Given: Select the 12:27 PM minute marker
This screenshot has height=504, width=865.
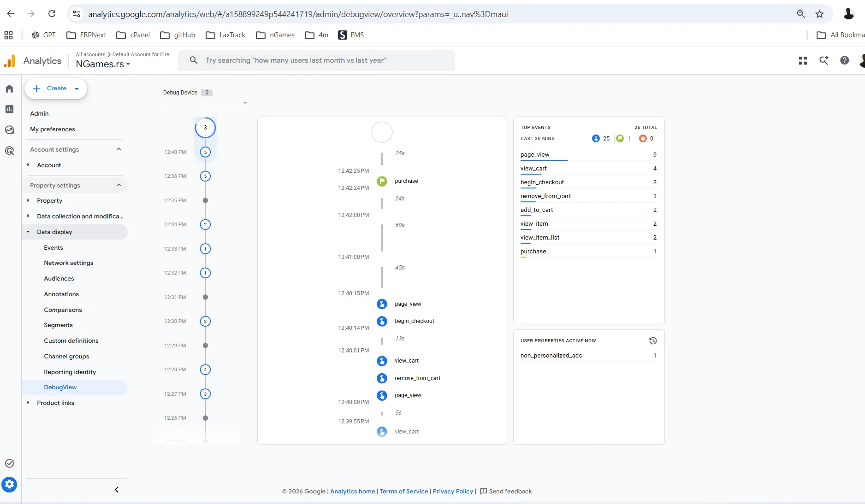Looking at the screenshot, I should click(205, 394).
